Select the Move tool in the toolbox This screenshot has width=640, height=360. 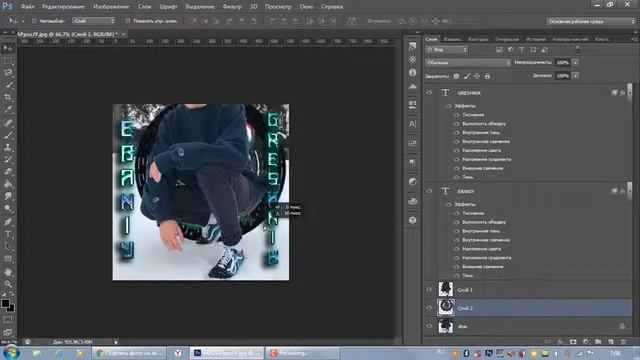coord(8,49)
